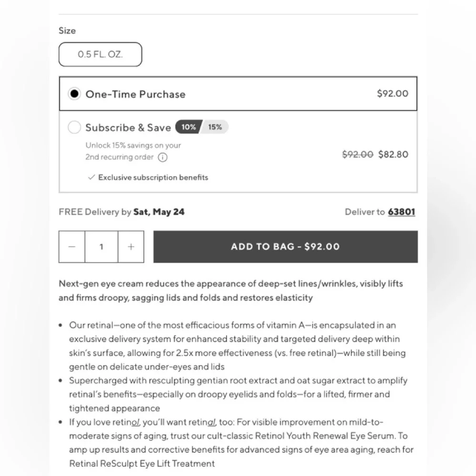
Task: Click the discounted $82.80 subscription price
Action: (x=393, y=155)
